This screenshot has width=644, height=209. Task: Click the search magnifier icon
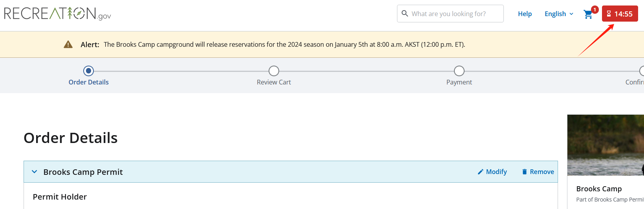pos(405,14)
